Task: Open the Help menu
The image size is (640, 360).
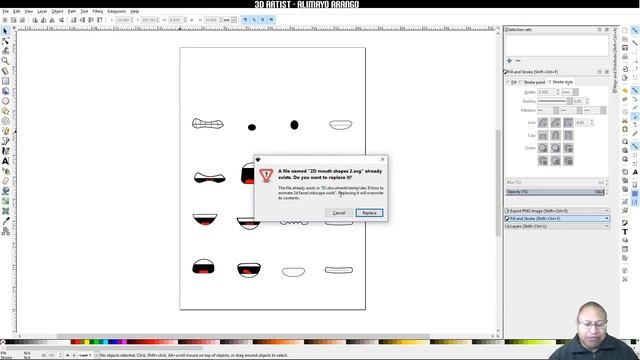Action: point(135,11)
